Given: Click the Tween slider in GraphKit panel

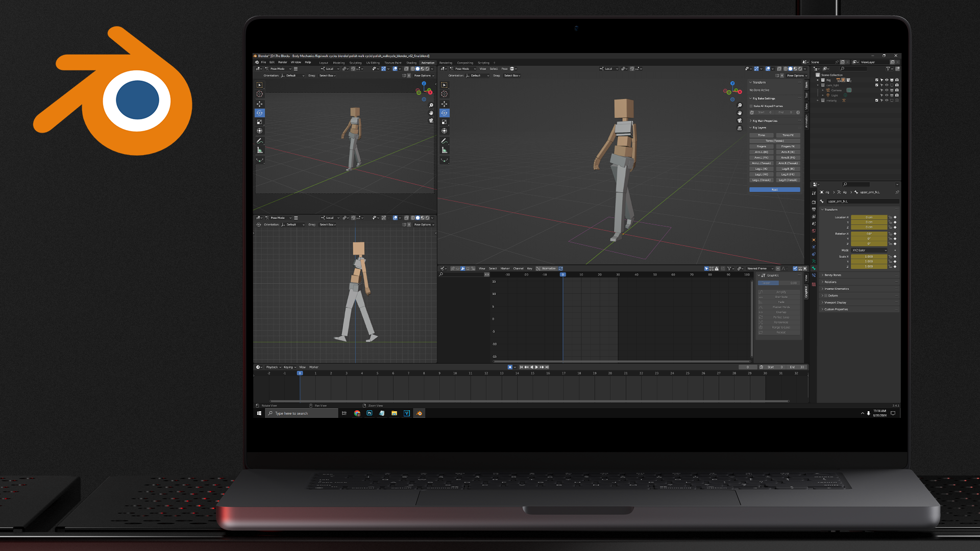Looking at the screenshot, I should click(779, 283).
